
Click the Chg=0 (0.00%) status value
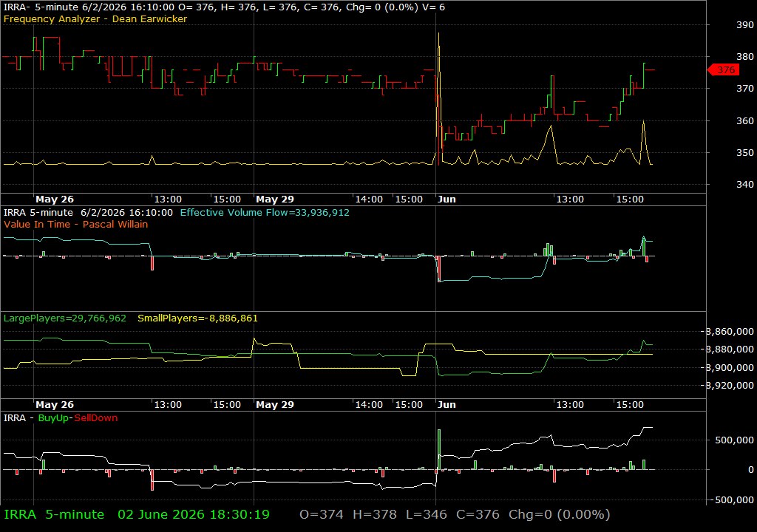pos(560,514)
